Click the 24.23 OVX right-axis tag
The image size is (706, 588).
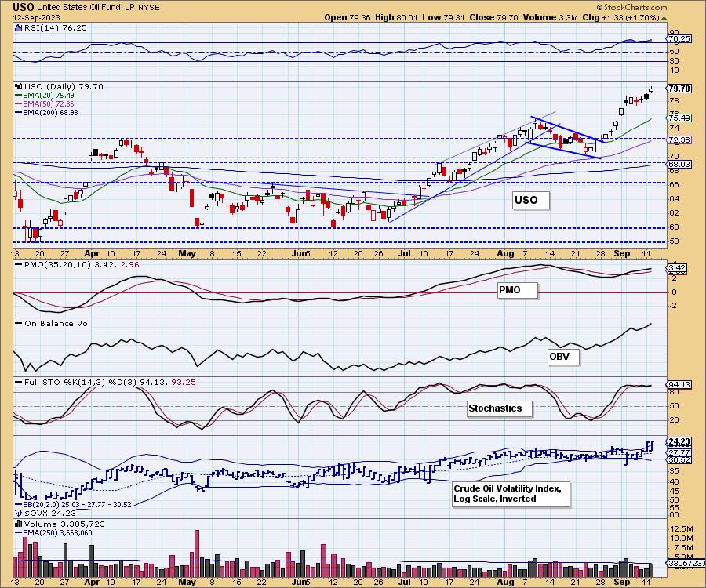[x=679, y=442]
